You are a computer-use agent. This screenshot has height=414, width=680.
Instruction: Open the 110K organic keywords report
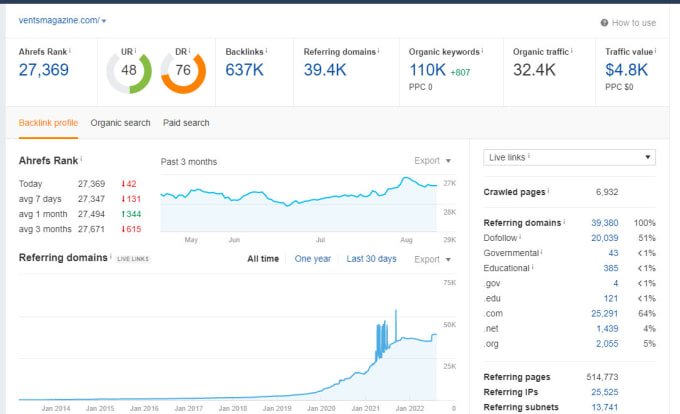pos(427,70)
